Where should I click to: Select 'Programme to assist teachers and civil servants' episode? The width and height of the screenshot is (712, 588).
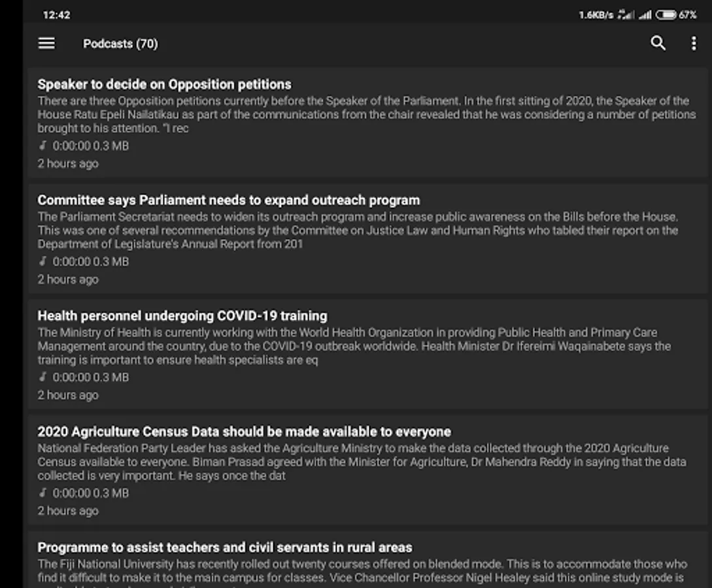coord(224,547)
